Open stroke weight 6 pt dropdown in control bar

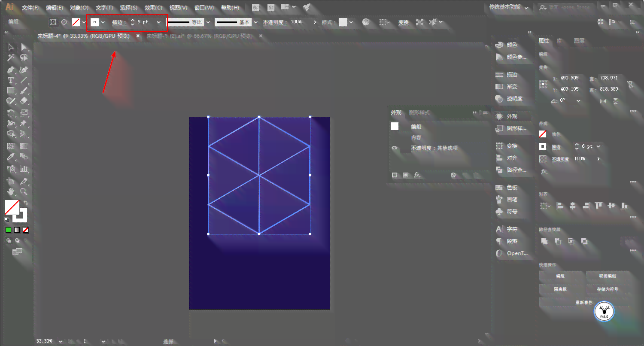pyautogui.click(x=159, y=22)
